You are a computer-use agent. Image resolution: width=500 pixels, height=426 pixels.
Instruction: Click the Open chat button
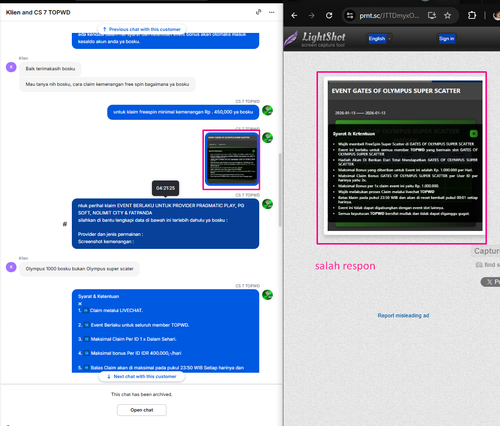point(142,410)
